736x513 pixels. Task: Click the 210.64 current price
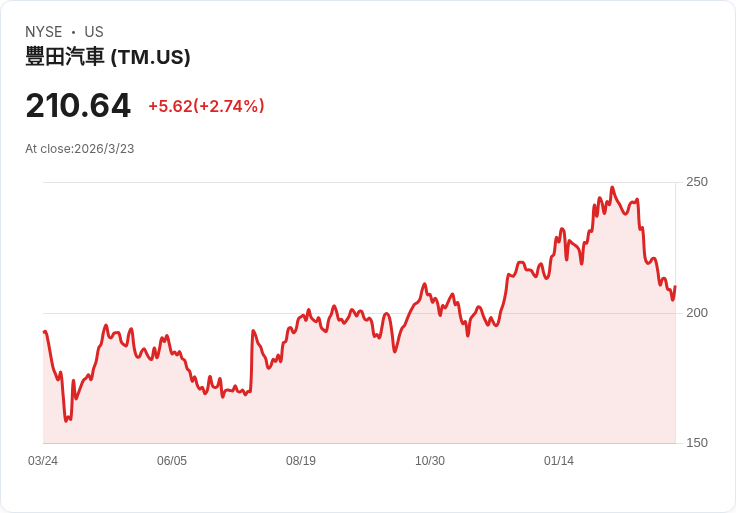tap(78, 106)
